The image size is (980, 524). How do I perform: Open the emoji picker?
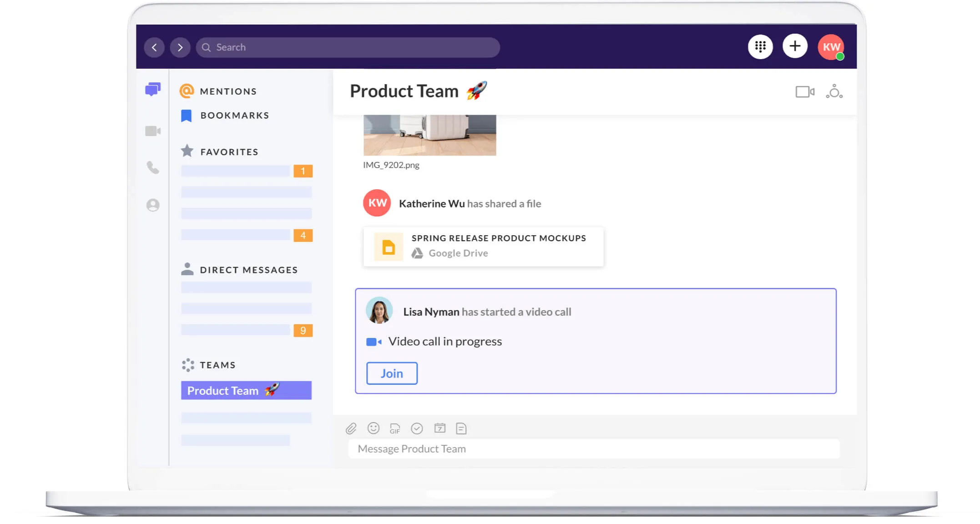(x=373, y=428)
